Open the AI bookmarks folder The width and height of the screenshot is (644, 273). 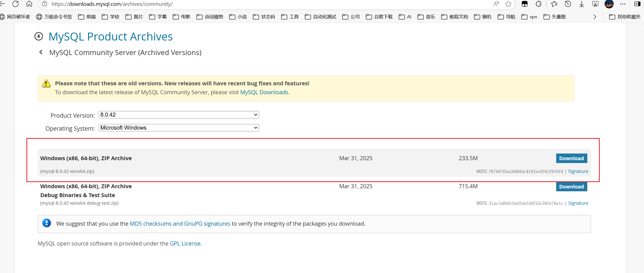click(405, 17)
